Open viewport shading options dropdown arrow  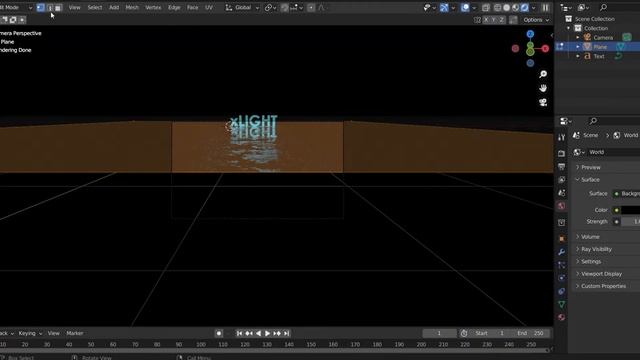(x=533, y=7)
